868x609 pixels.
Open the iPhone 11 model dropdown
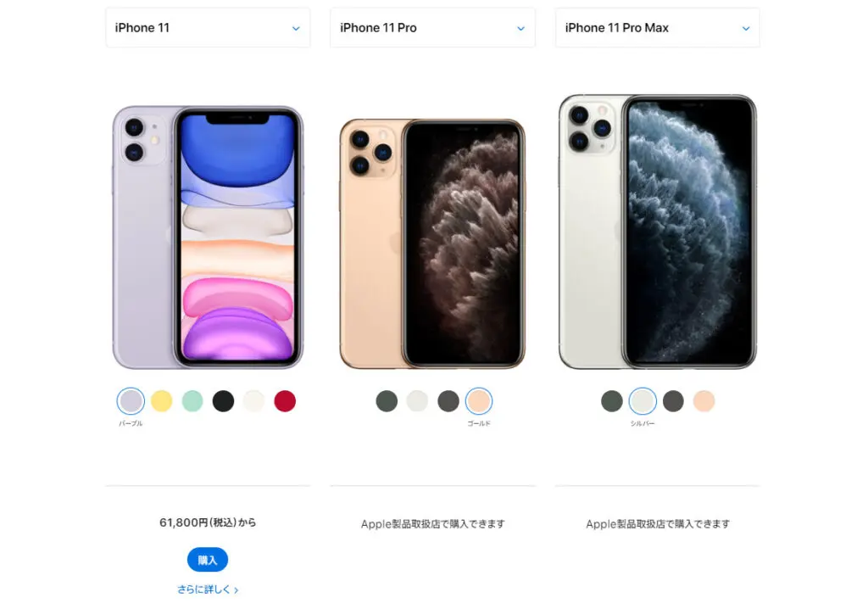(x=208, y=28)
